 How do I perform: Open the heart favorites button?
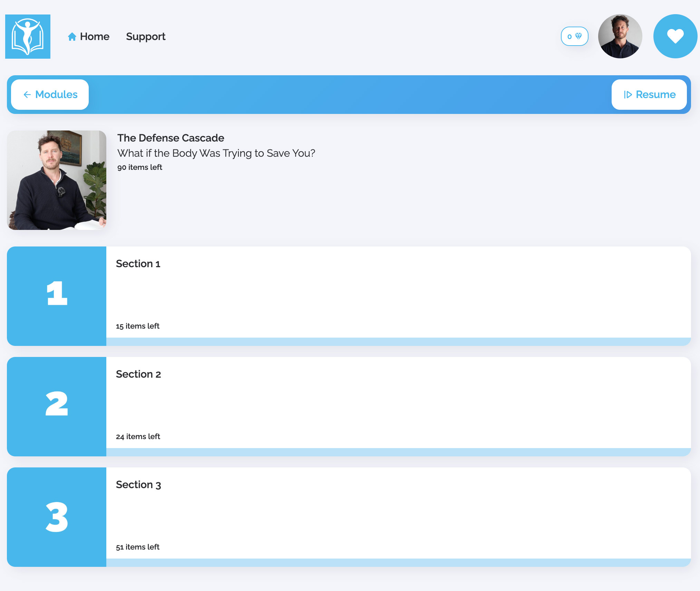[x=675, y=36]
